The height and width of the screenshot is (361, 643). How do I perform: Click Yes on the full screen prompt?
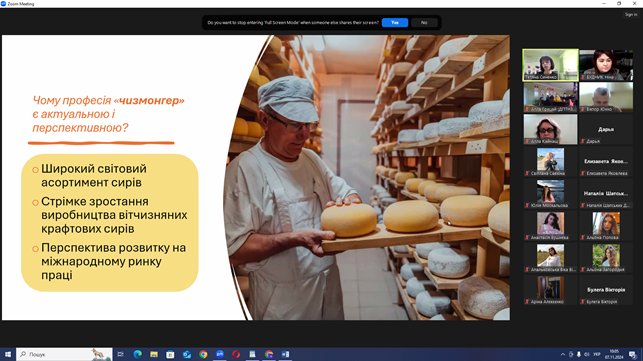point(394,23)
